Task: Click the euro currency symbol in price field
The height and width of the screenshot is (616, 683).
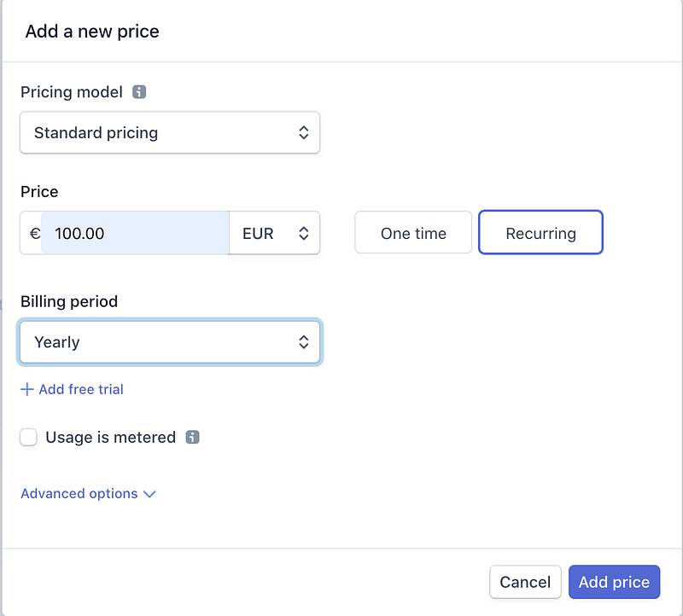Action: click(35, 233)
